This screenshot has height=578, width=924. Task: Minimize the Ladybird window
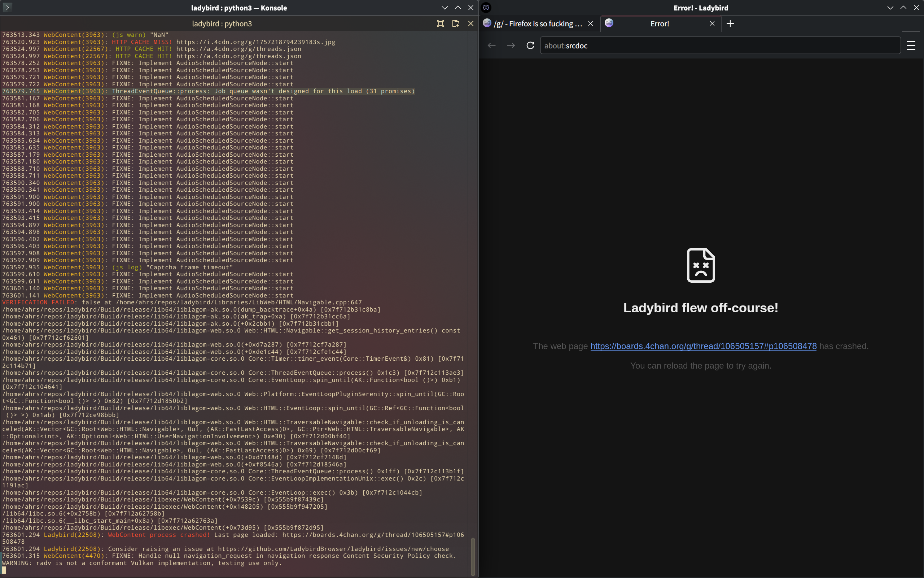coord(890,8)
